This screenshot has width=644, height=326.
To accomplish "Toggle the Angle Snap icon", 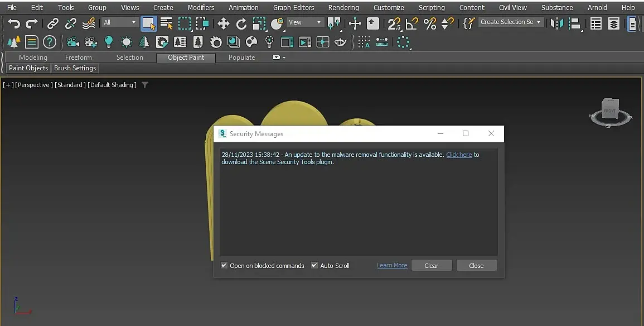I will click(x=412, y=23).
